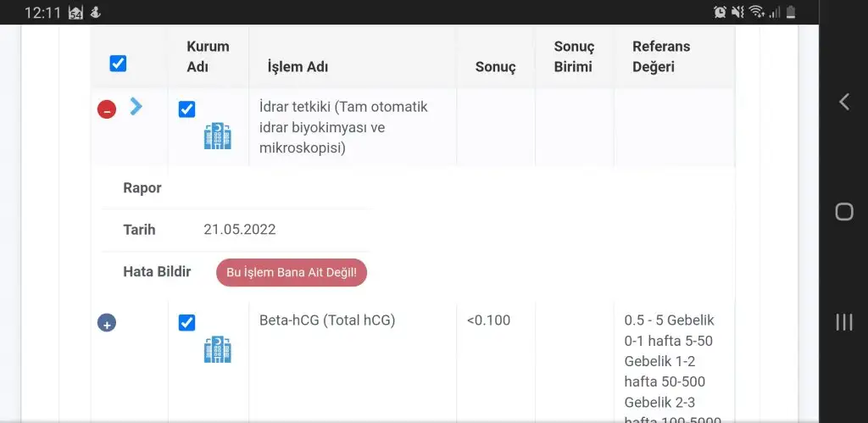Select the İdrar tetkiki procedure name text
The width and height of the screenshot is (868, 423).
[343, 127]
